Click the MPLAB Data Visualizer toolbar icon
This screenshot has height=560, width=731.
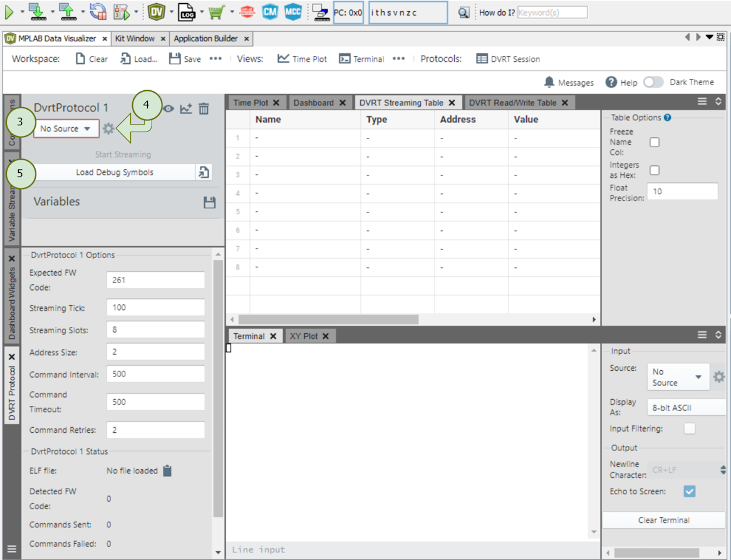(157, 12)
